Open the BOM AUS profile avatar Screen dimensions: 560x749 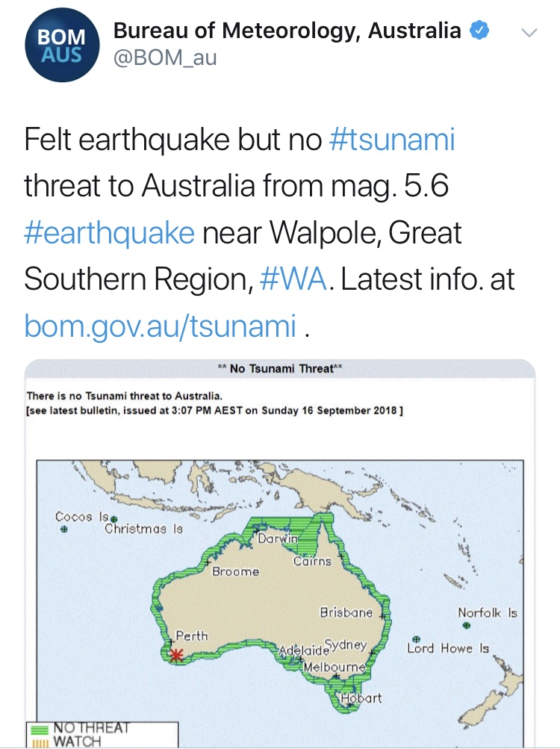pyautogui.click(x=62, y=45)
